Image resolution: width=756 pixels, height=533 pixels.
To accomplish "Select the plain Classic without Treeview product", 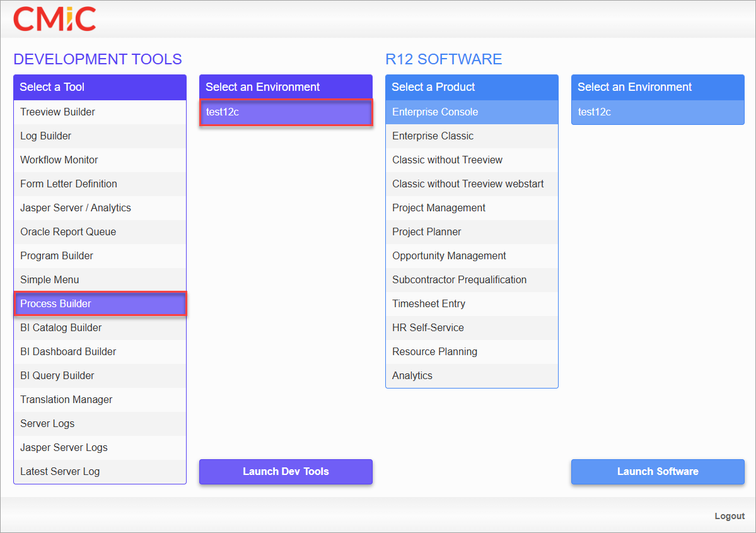I will click(x=472, y=160).
